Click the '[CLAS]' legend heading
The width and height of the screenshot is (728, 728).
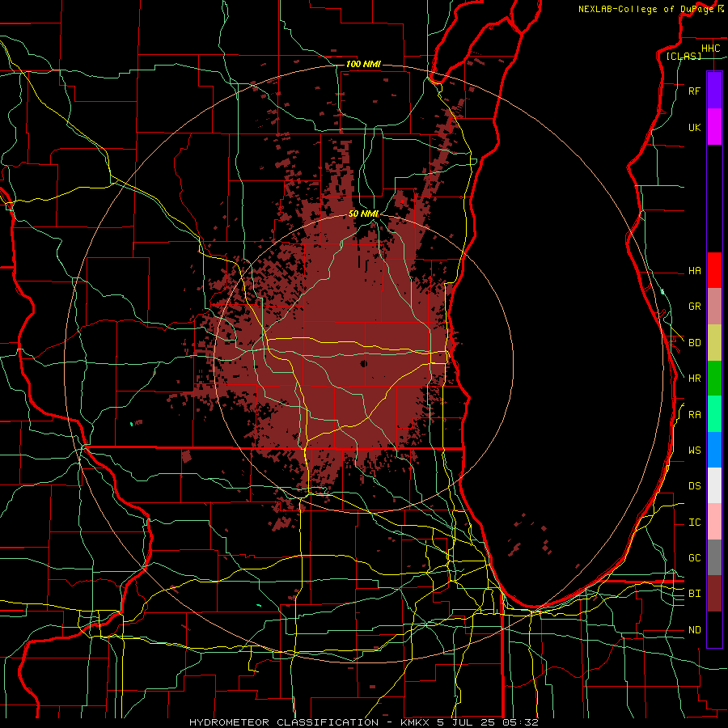point(684,56)
